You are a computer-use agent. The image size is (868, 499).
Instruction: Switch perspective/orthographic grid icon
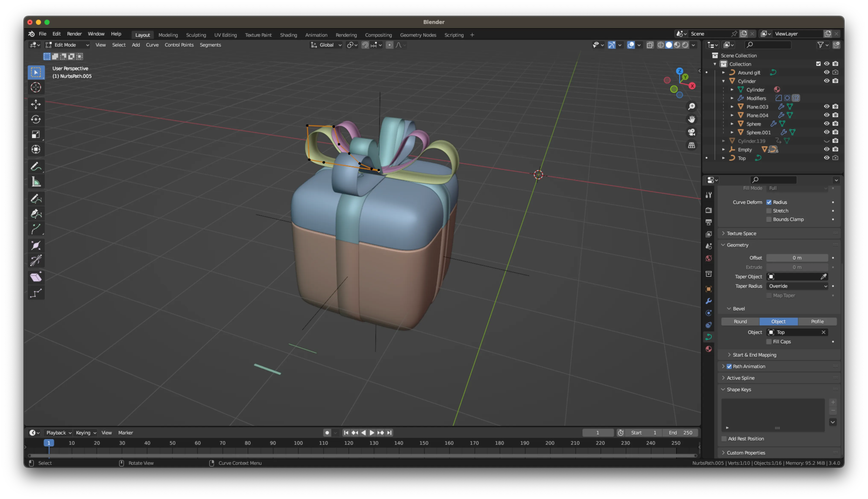[691, 145]
